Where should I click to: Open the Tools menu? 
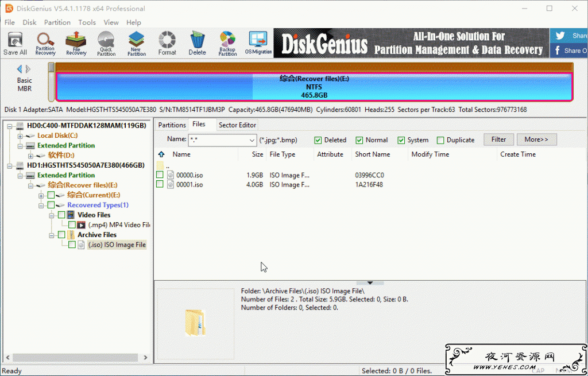click(x=87, y=22)
